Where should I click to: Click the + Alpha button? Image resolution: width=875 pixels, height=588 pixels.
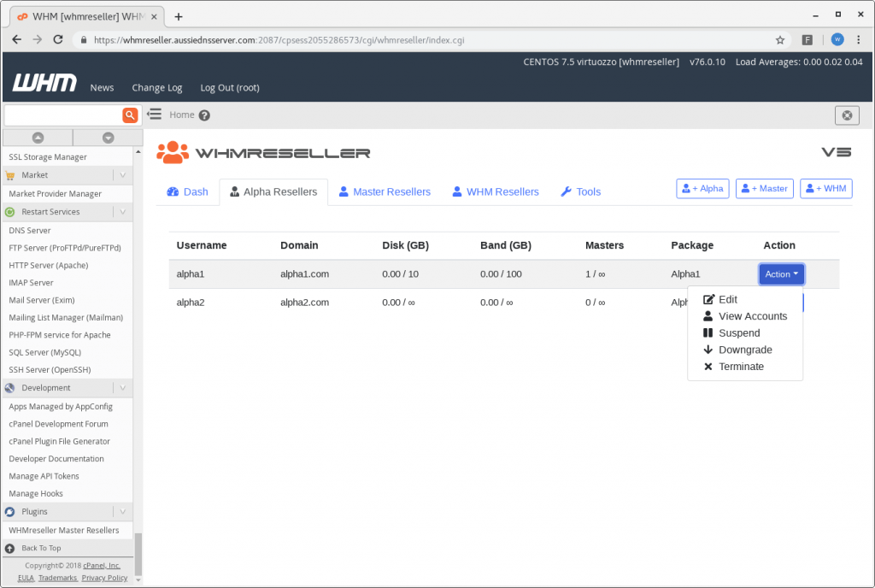point(702,189)
